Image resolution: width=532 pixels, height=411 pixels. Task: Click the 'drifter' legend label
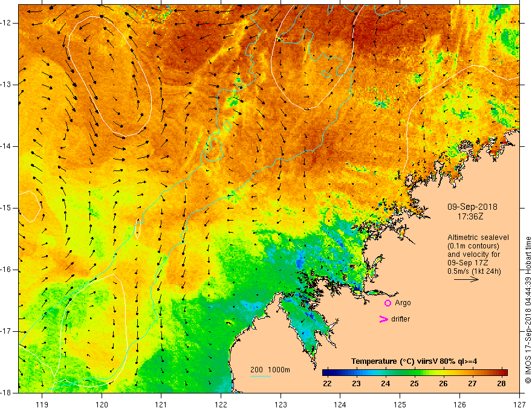click(400, 319)
